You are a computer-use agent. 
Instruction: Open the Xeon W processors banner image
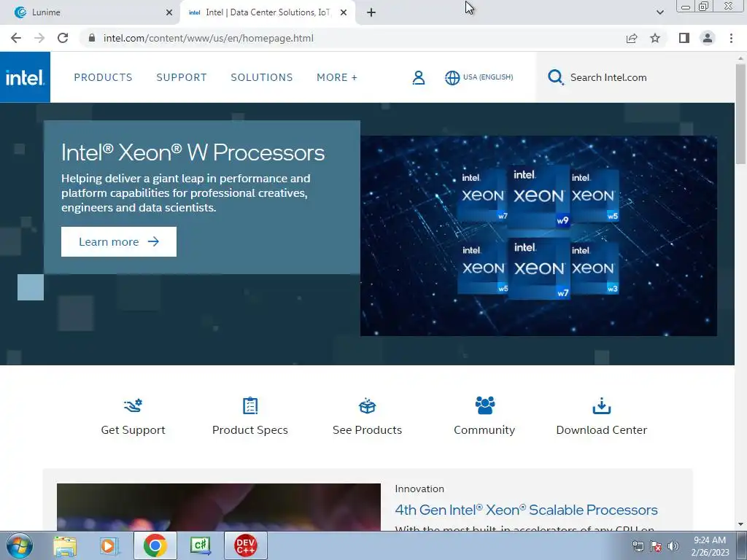click(538, 236)
